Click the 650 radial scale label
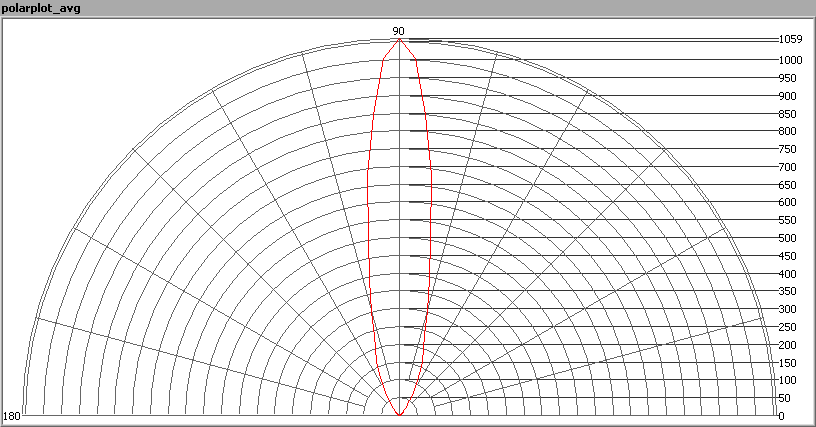This screenshot has height=427, width=816. [x=788, y=185]
